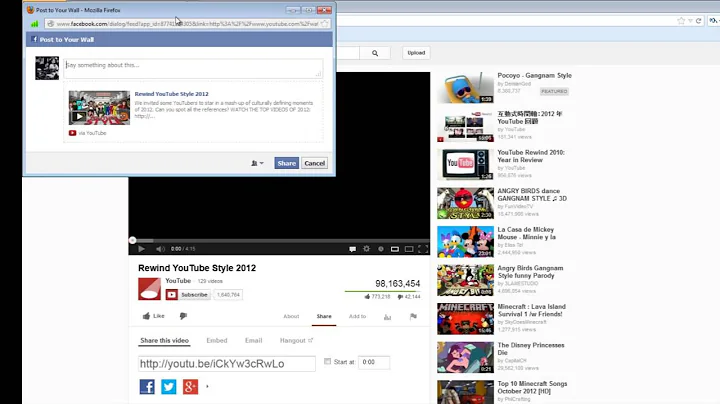
Task: Select Share this video tab
Action: 164,341
